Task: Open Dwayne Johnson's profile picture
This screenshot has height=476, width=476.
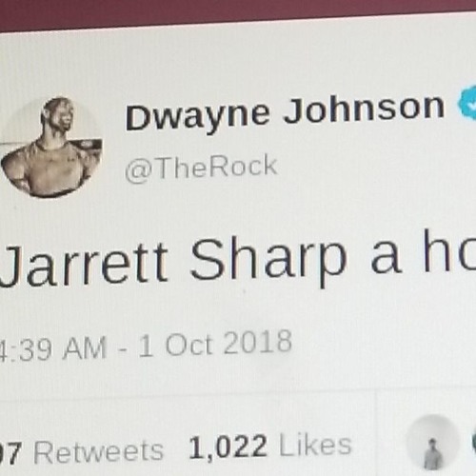Action: 51,147
